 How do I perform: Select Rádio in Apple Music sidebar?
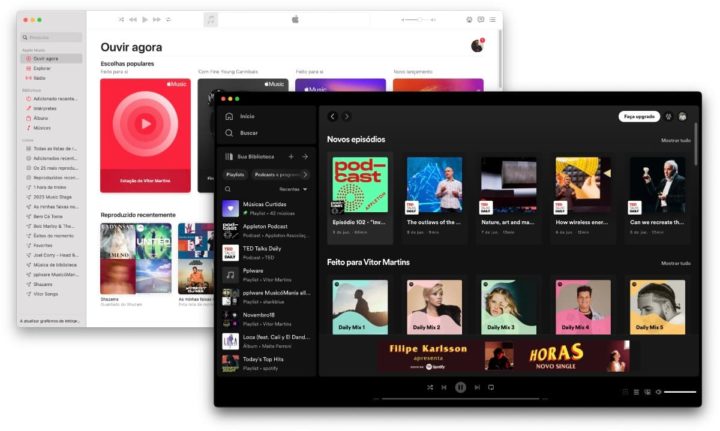tap(51, 78)
